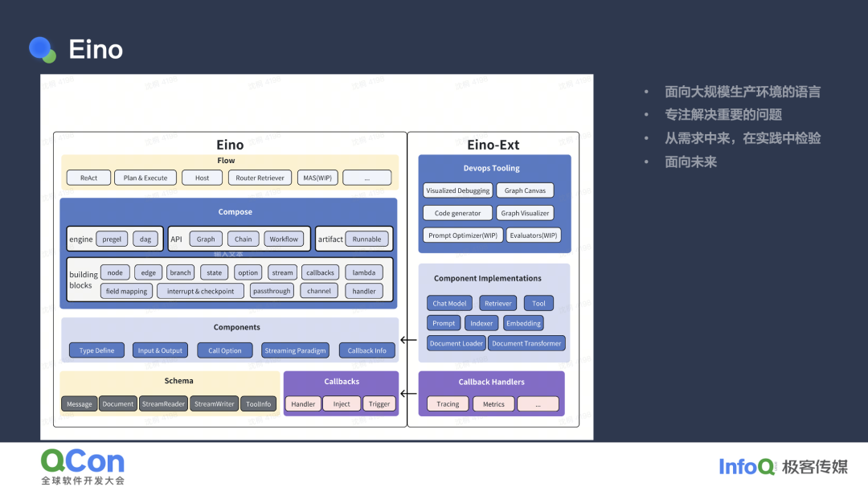Image resolution: width=868 pixels, height=491 pixels.
Task: Click the StreamReader schema box
Action: click(x=163, y=403)
